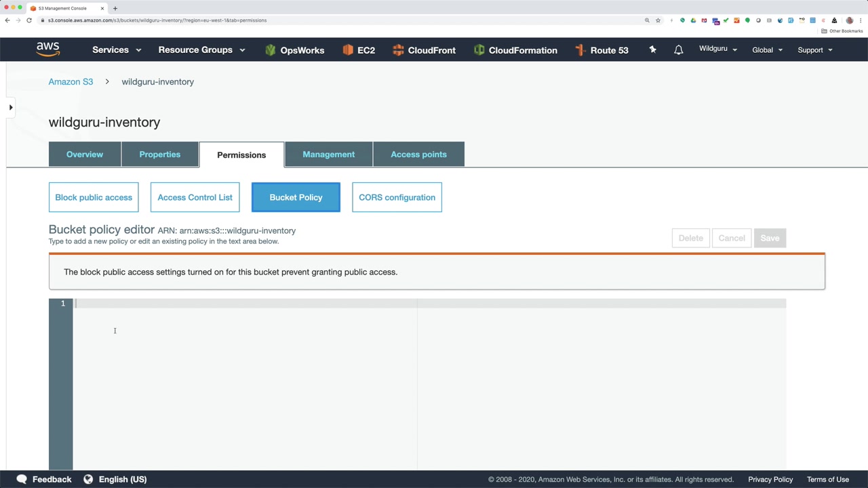This screenshot has width=868, height=488.
Task: Change language from English (US)
Action: (123, 479)
